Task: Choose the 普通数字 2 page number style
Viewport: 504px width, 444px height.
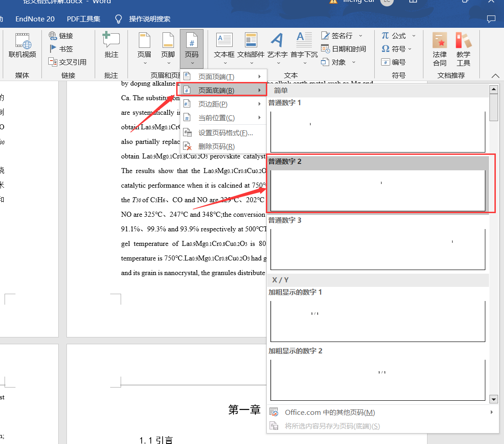Action: (x=378, y=185)
